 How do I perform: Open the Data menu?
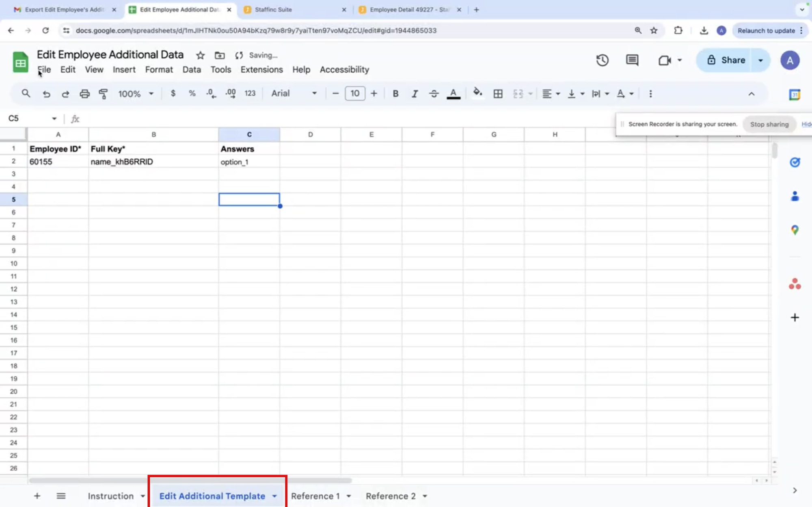click(192, 69)
